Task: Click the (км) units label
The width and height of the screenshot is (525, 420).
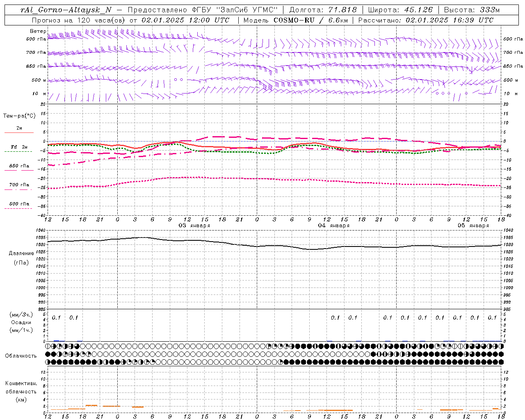Action: [x=21, y=399]
